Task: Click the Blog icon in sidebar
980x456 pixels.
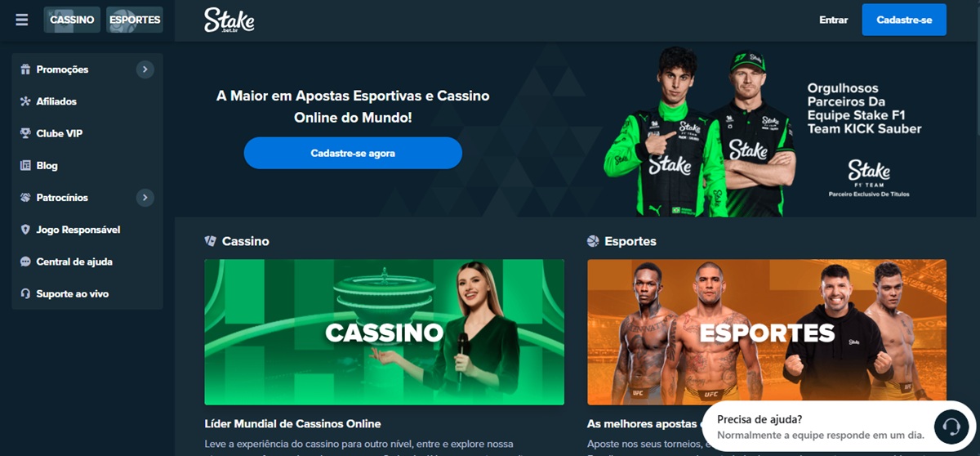Action: pyautogui.click(x=25, y=165)
